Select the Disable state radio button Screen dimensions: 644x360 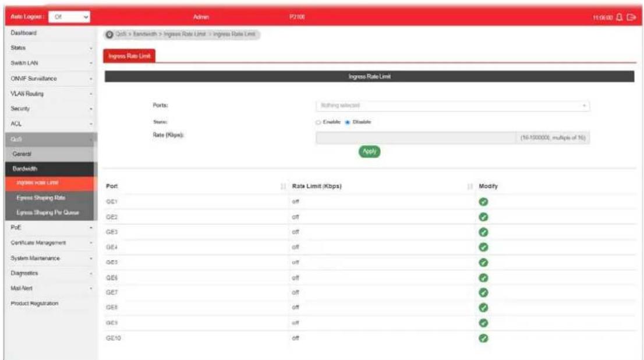point(348,122)
